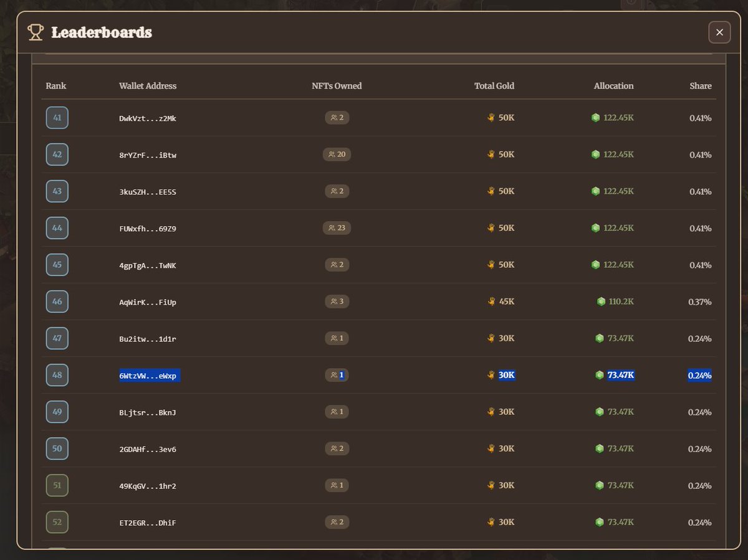Viewport: 748px width, 560px height.
Task: Click the Wallet Address column header
Action: [x=148, y=86]
